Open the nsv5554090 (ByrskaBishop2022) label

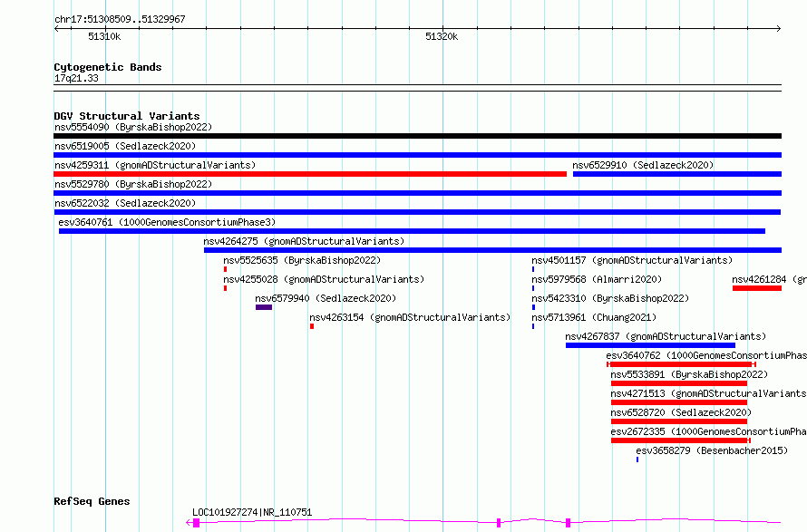click(133, 127)
